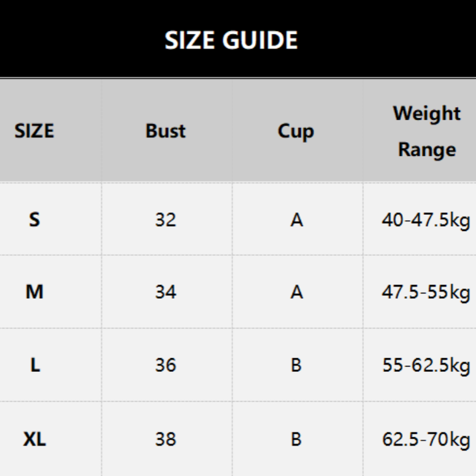Click the bust value 32
The image size is (476, 476).
coord(165,220)
